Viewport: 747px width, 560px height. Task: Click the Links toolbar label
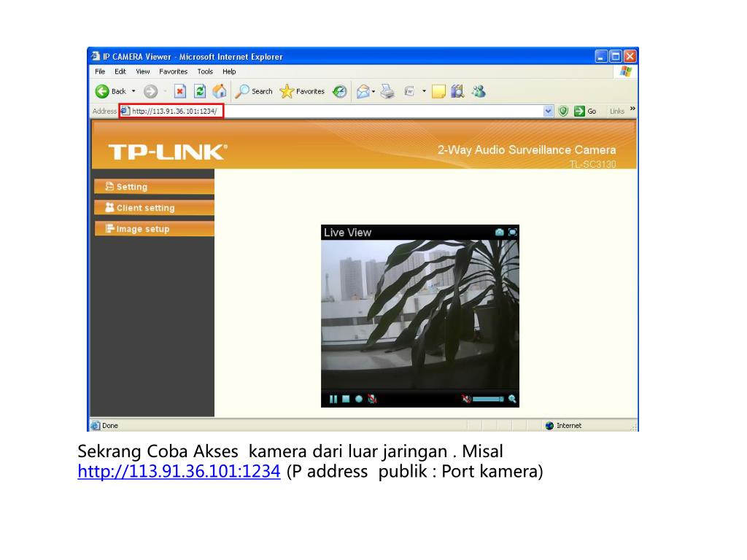[x=617, y=111]
